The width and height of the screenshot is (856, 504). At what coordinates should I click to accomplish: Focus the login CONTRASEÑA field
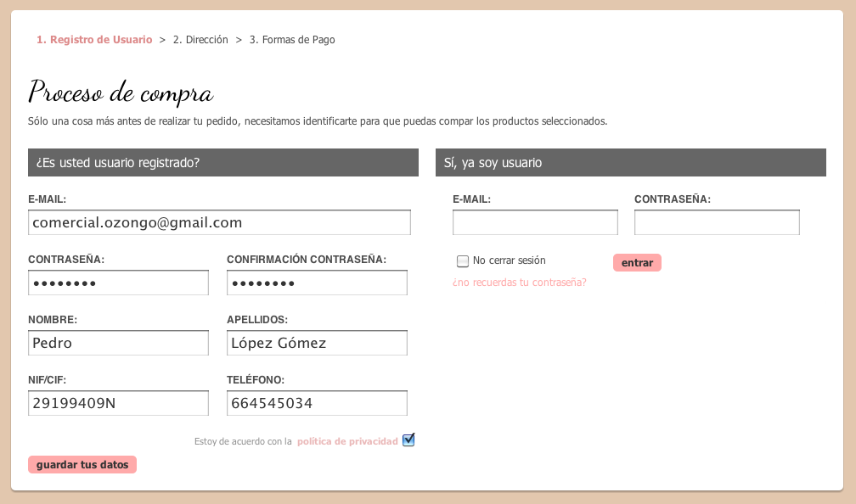pyautogui.click(x=717, y=223)
